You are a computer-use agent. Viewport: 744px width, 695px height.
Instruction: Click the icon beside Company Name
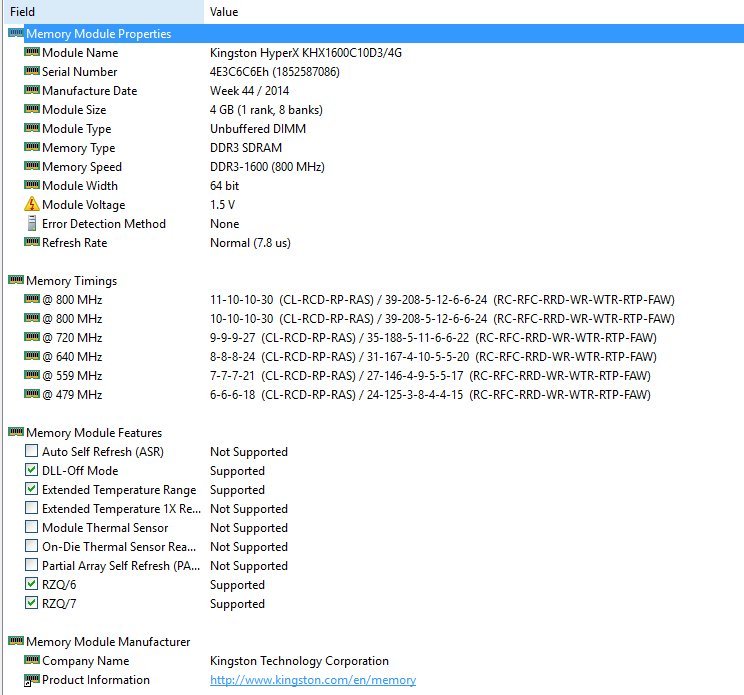(32, 659)
